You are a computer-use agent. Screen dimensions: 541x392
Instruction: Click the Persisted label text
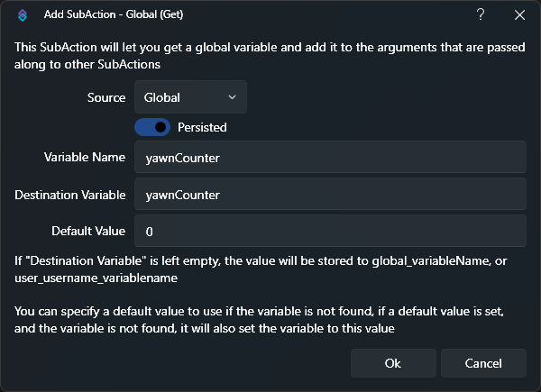pos(202,127)
